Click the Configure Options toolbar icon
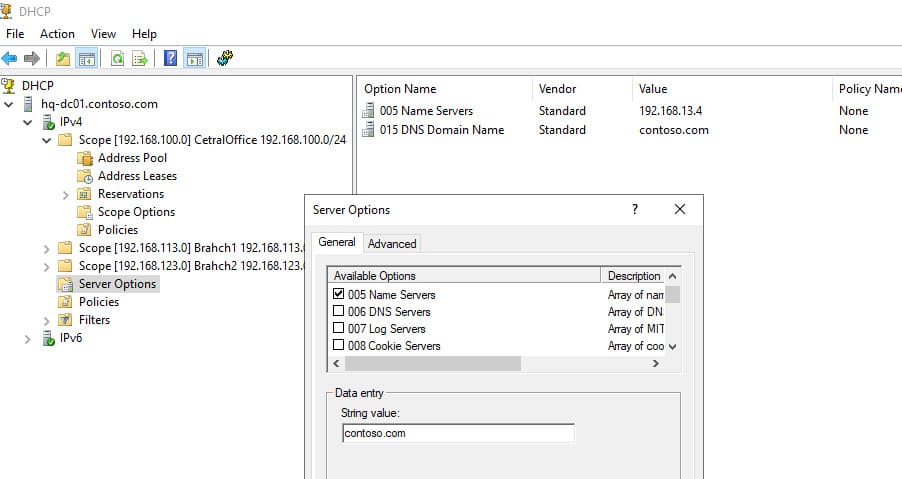This screenshot has height=479, width=902. click(225, 59)
